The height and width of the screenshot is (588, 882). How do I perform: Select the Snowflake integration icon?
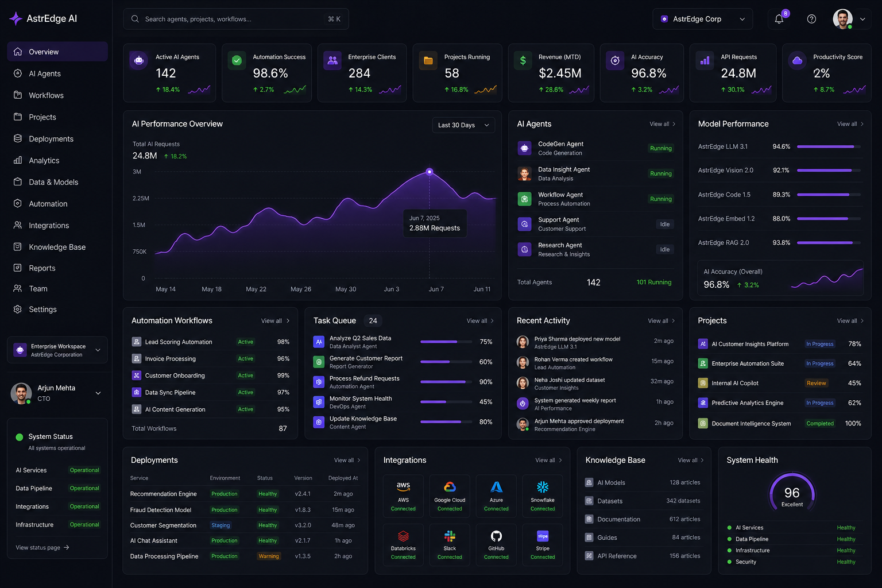pos(543,487)
